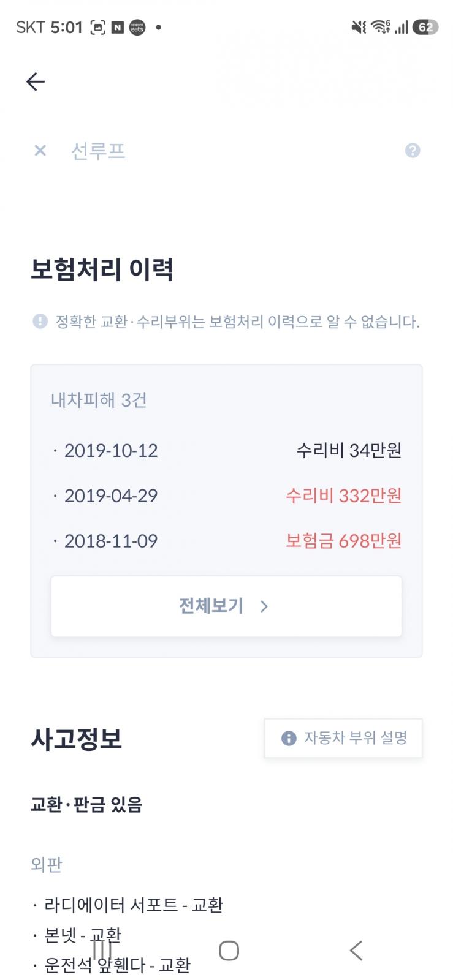Select the 2019-10-12 damage record
Image resolution: width=453 pixels, height=980 pixels.
226,450
